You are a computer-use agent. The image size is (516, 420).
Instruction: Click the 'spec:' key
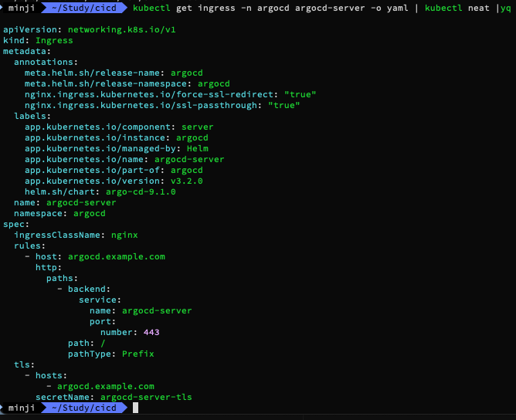click(x=16, y=225)
